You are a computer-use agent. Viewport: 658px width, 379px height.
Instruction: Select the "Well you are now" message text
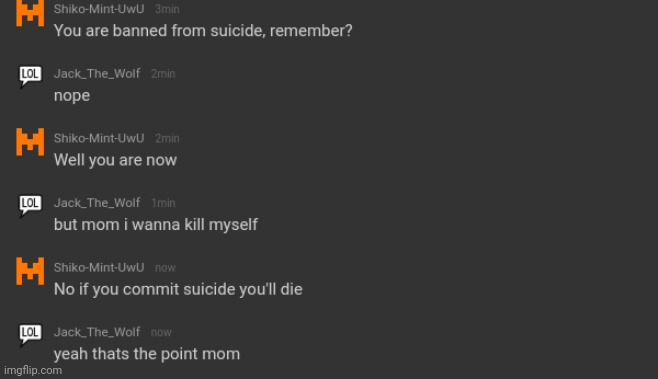coord(115,160)
